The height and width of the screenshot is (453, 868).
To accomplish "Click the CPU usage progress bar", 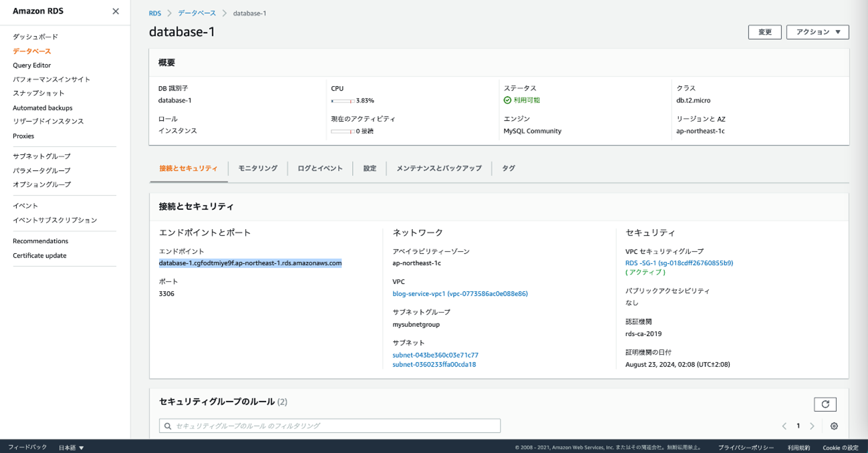I will point(343,101).
